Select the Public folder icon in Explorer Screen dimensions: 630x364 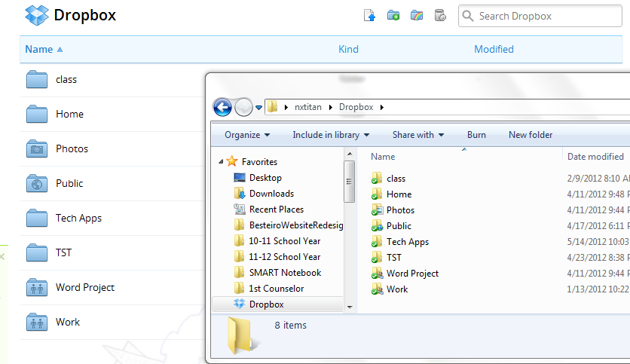(x=377, y=226)
